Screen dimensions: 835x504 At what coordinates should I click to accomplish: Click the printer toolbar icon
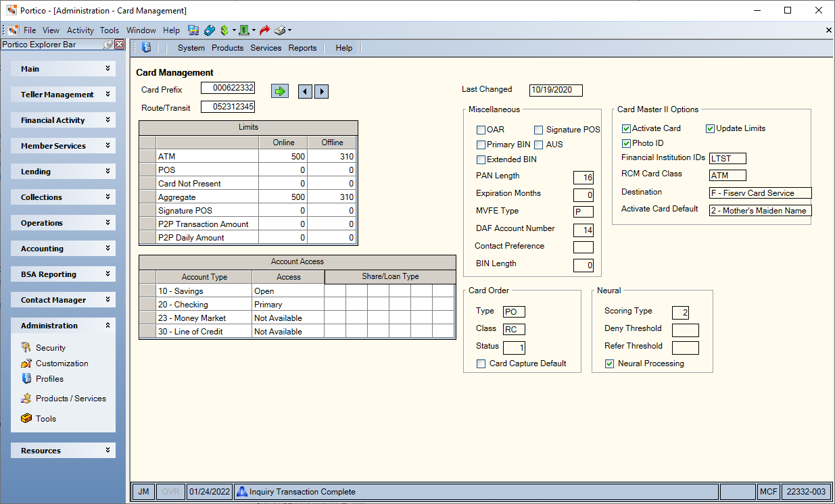point(280,30)
